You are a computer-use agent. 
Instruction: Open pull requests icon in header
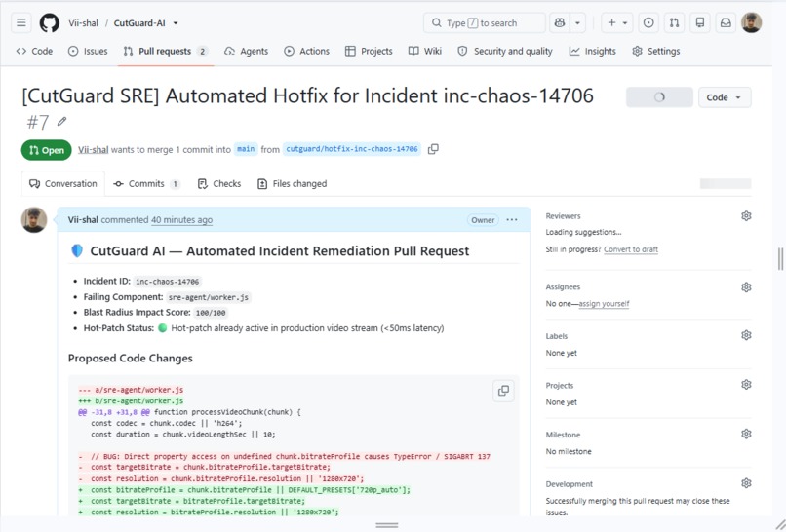click(x=674, y=23)
